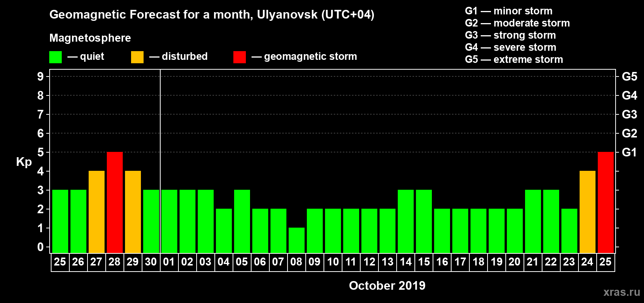Click date label 19 on the axis

[497, 262]
